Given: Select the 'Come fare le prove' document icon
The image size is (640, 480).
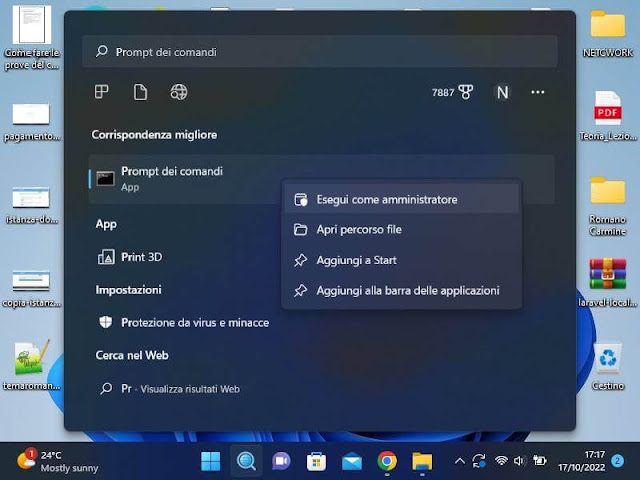Looking at the screenshot, I should [32, 38].
